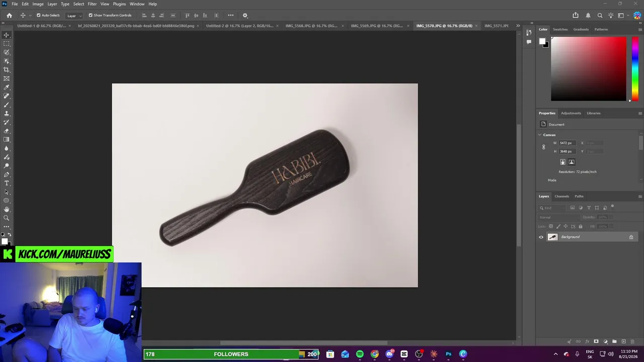Open the Move tool preset picker arrow

[x=30, y=16]
